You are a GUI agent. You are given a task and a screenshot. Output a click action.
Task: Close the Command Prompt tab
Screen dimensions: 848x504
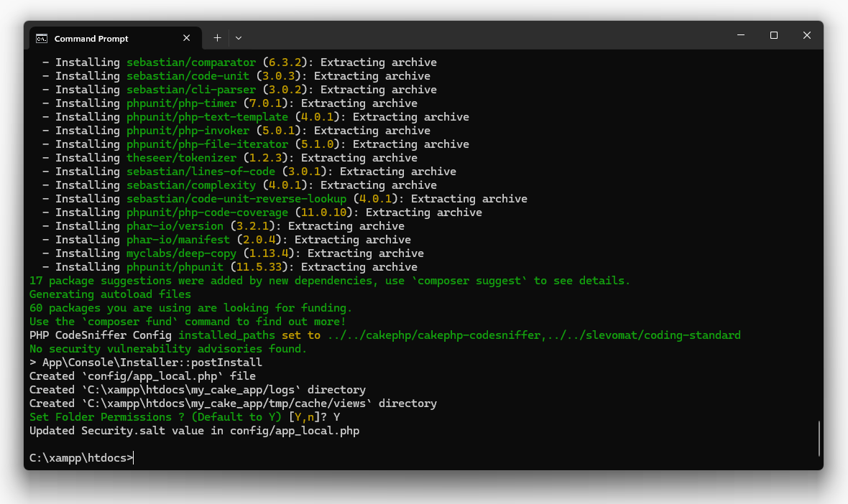(186, 38)
